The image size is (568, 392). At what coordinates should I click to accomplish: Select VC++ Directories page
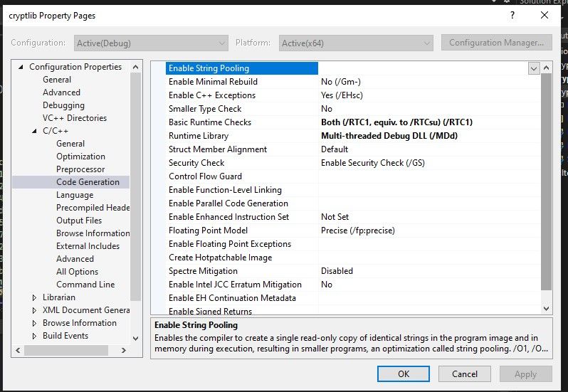pyautogui.click(x=75, y=118)
